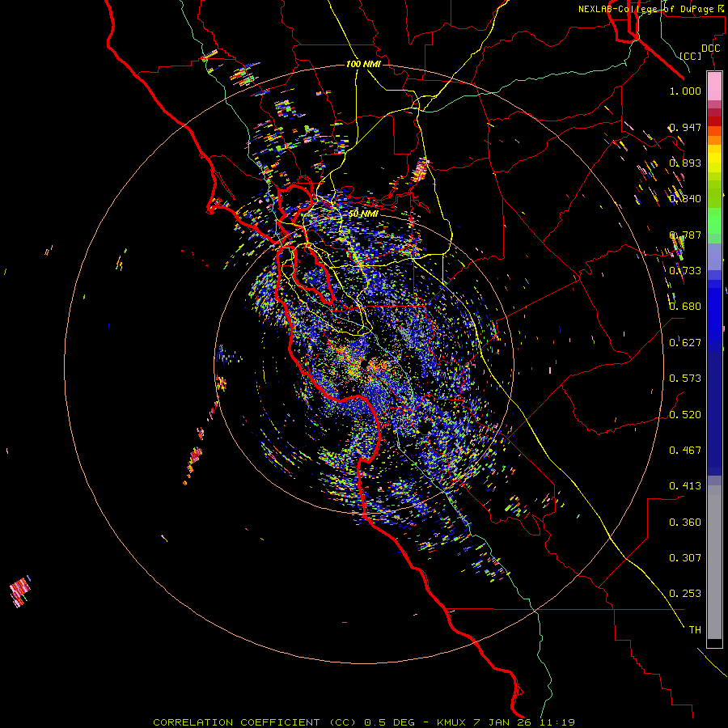The image size is (728, 728).
Task: Click the Correlation Coefficient KMUX caption text
Action: pyautogui.click(x=364, y=722)
